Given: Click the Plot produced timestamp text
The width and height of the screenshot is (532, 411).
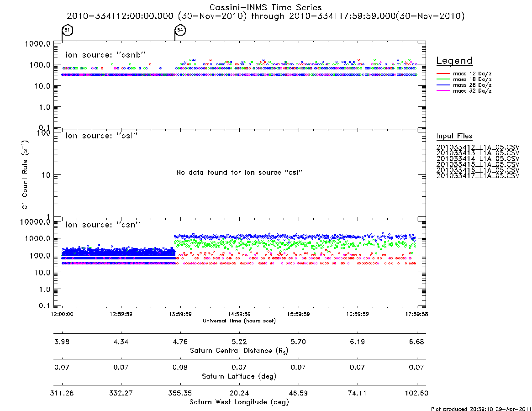Looking at the screenshot, I should pyautogui.click(x=481, y=409).
